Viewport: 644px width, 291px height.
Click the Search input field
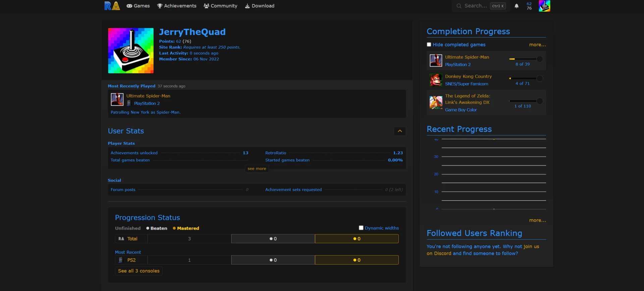coord(475,6)
